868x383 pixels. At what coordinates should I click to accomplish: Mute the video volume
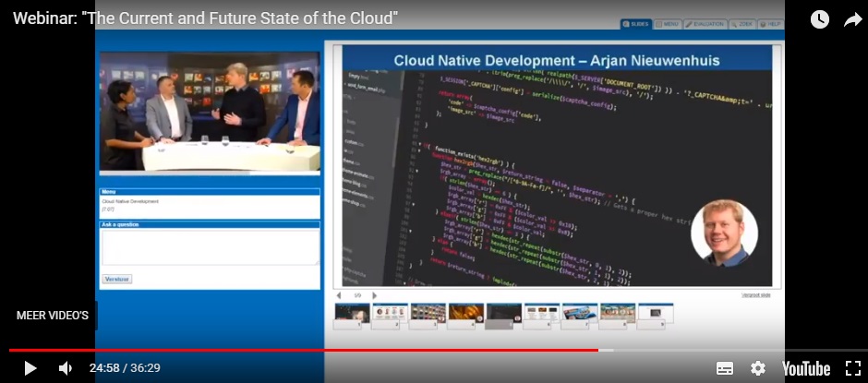pos(66,368)
